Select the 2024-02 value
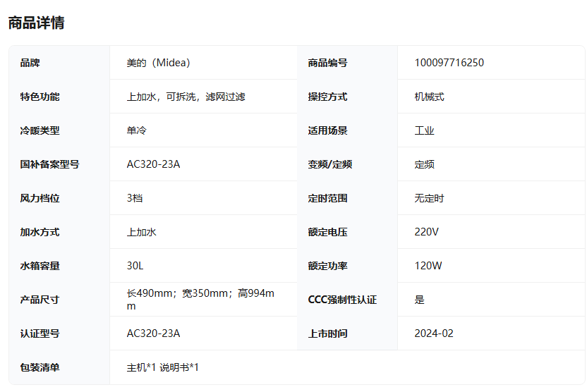The image size is (587, 392). pyautogui.click(x=433, y=333)
